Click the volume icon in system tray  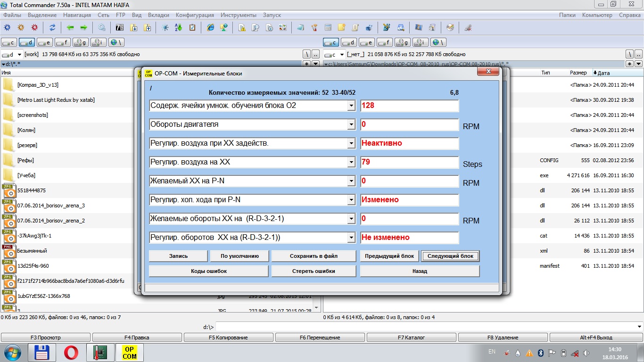coord(586,353)
